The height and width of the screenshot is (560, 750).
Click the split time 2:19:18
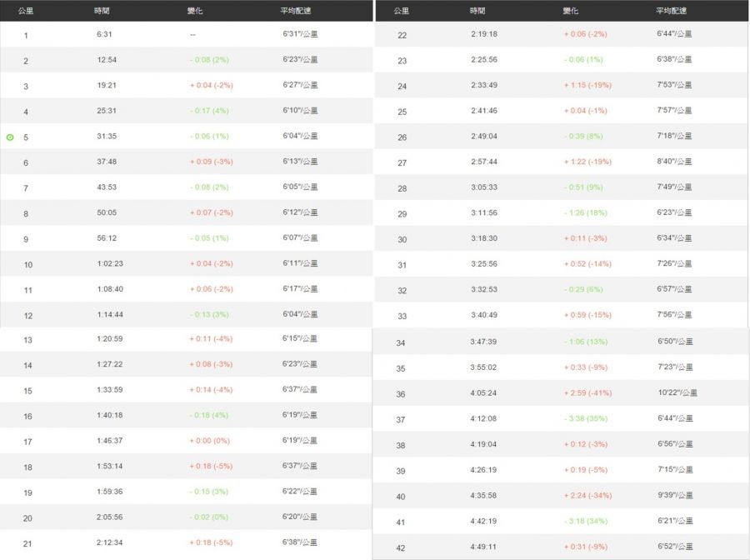483,34
